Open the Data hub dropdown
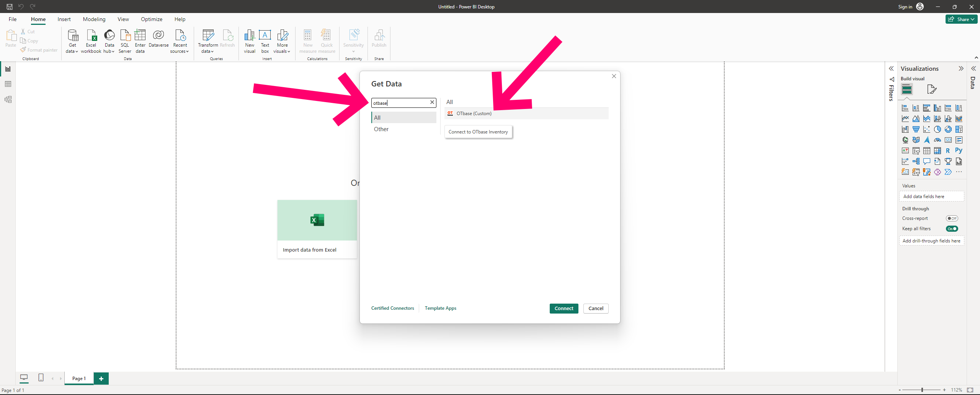Image resolution: width=980 pixels, height=395 pixels. click(109, 41)
